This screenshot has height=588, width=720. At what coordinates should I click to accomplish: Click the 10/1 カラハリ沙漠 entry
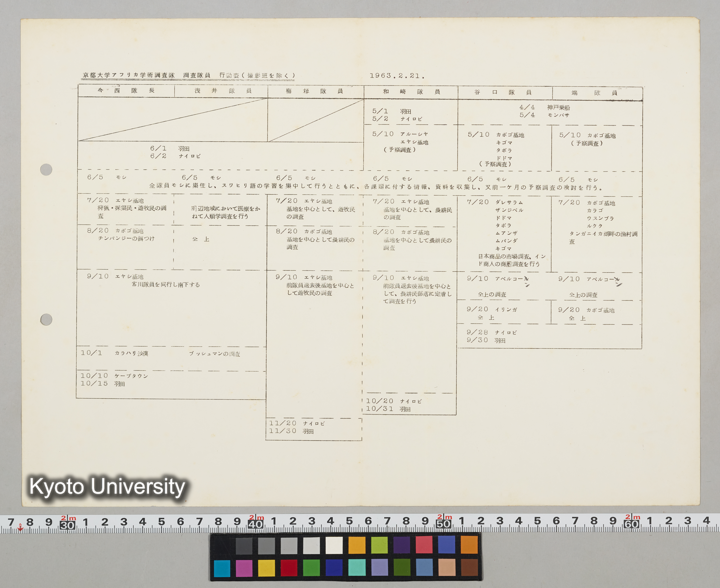(x=114, y=353)
